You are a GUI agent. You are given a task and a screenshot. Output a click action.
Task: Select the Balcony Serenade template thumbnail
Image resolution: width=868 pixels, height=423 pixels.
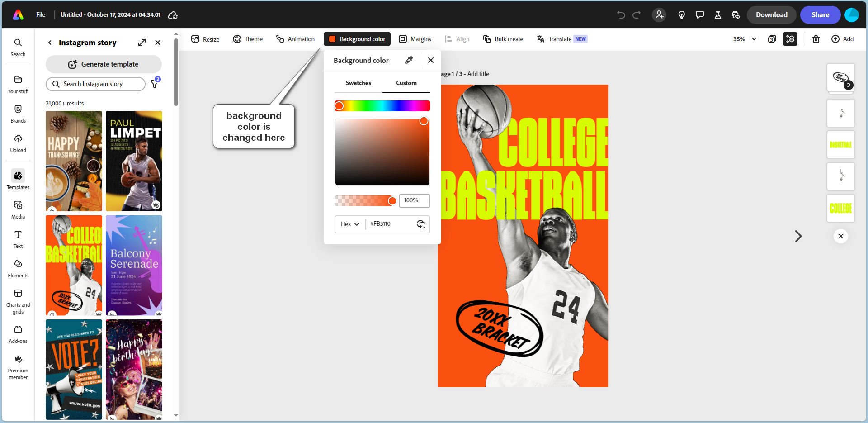click(134, 265)
